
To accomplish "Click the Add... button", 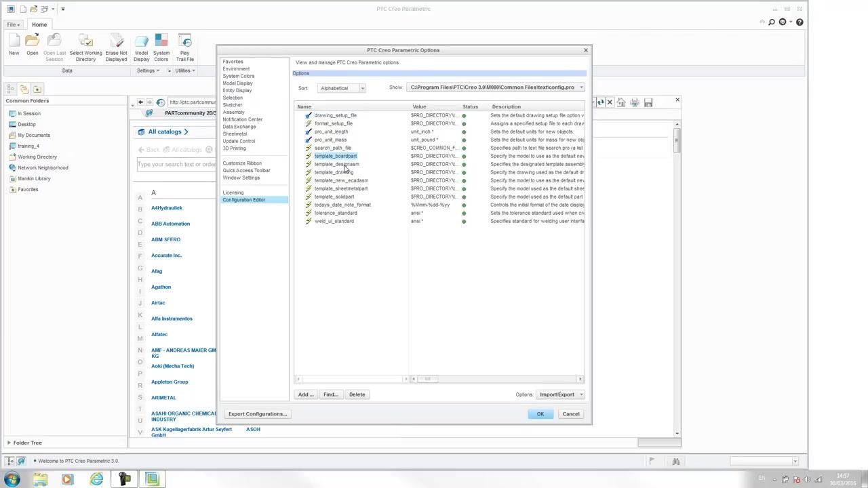I will [x=305, y=394].
